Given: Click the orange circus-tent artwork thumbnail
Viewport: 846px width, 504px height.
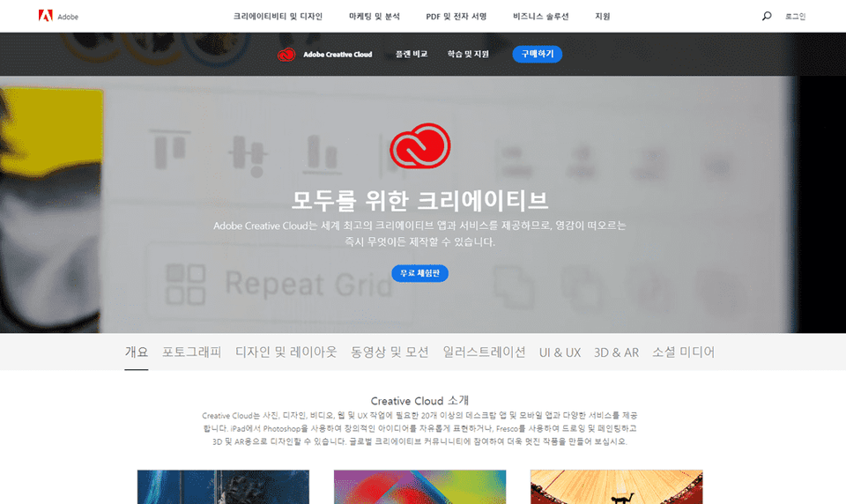Looking at the screenshot, I should point(616,486).
